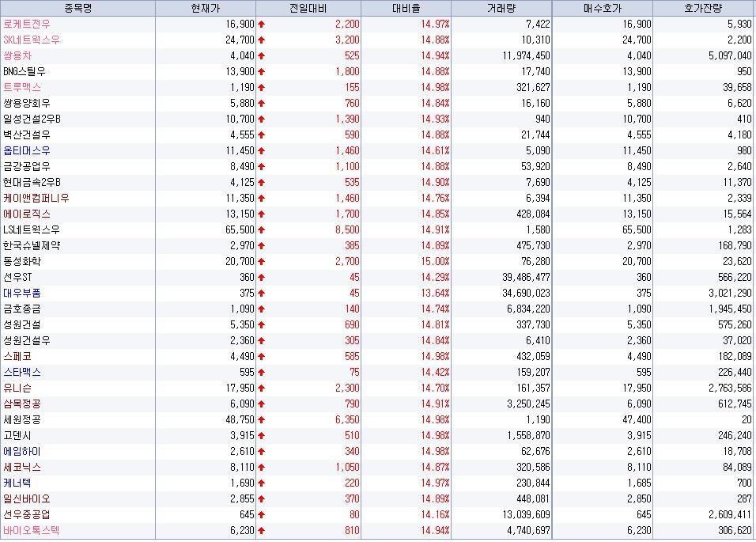Select the 성원건설우 stock name
This screenshot has width=756, height=542.
pos(27,341)
